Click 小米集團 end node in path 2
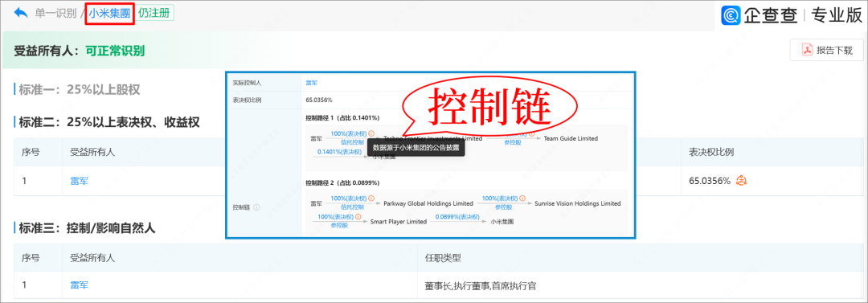This screenshot has height=303, width=868. 502,221
